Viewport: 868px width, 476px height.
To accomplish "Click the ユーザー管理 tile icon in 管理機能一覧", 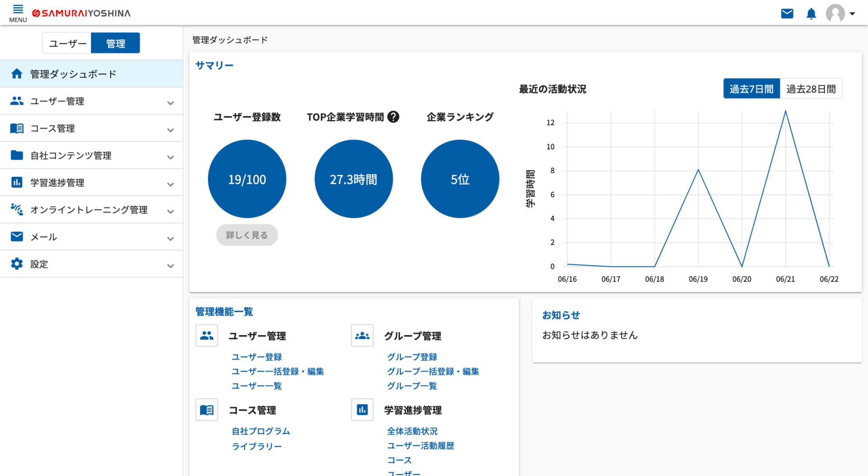I will pyautogui.click(x=207, y=335).
